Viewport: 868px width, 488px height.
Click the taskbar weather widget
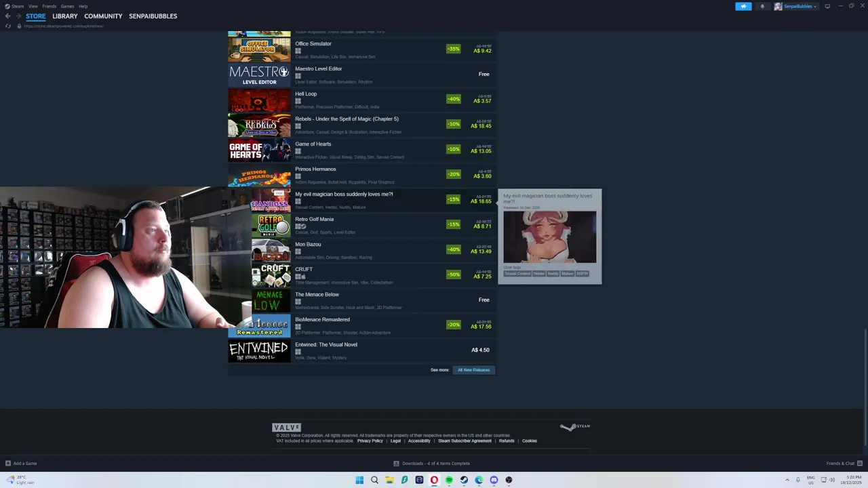tap(20, 480)
